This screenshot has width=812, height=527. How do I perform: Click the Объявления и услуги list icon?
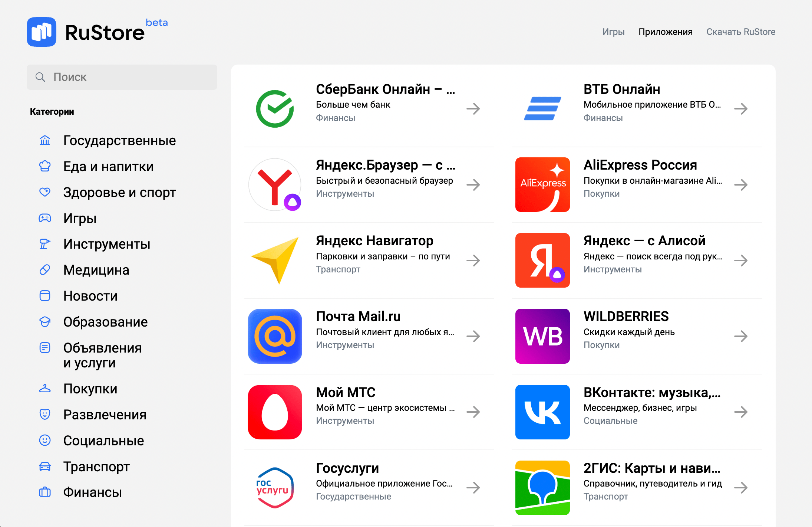tap(45, 348)
